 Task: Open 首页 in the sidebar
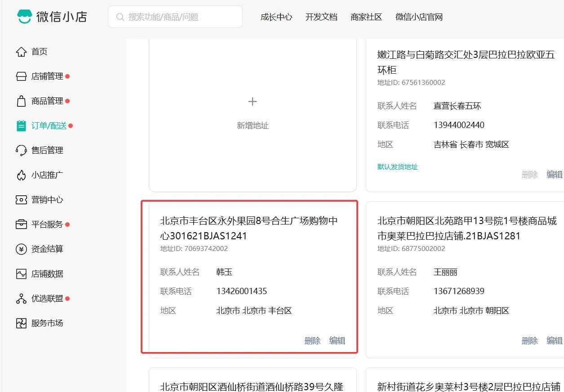tap(40, 52)
